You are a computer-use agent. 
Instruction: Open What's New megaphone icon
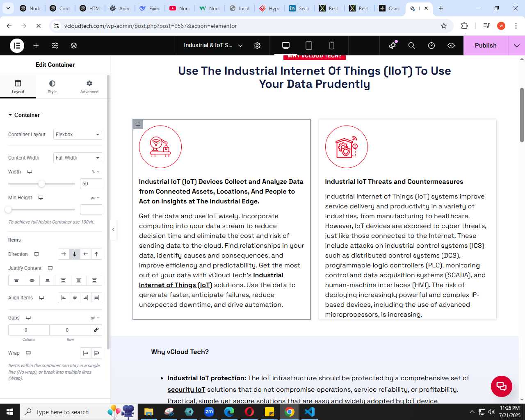point(393,46)
